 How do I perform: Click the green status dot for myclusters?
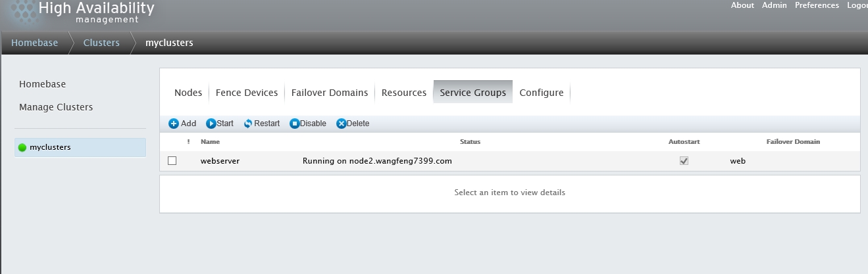[x=22, y=148]
